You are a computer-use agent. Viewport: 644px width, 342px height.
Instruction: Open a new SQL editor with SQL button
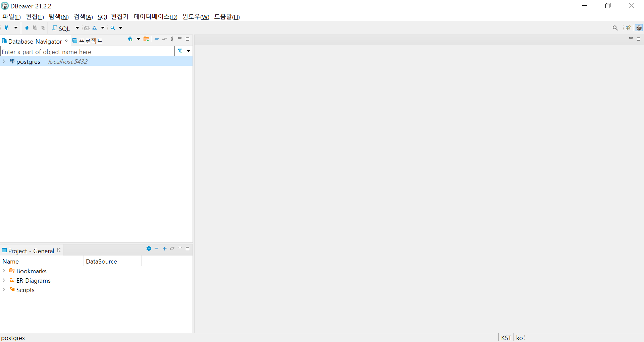click(61, 28)
